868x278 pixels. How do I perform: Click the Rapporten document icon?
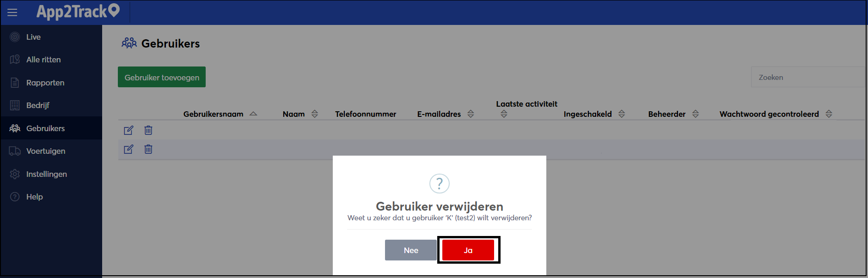click(15, 83)
